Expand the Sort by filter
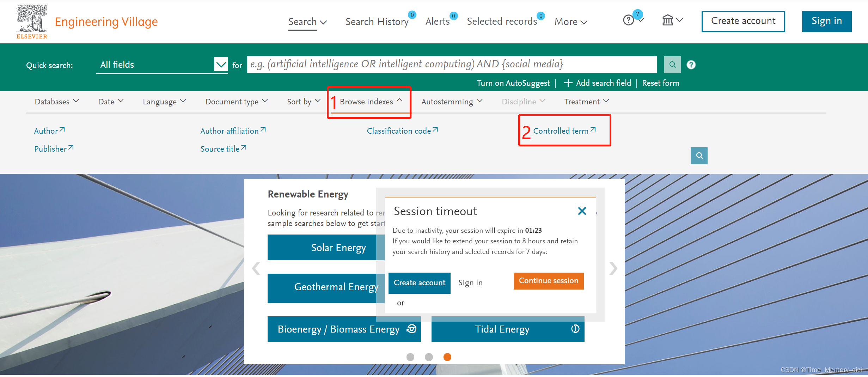This screenshot has width=868, height=377. (x=304, y=102)
